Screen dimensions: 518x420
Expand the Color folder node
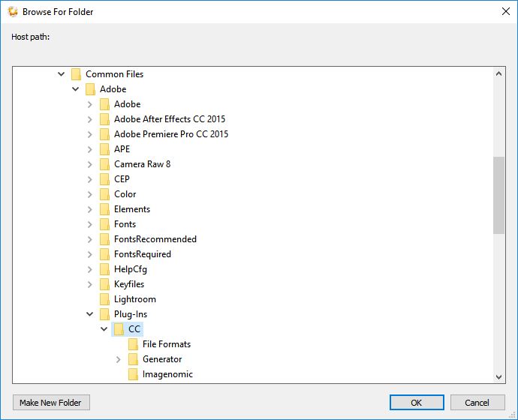(90, 194)
